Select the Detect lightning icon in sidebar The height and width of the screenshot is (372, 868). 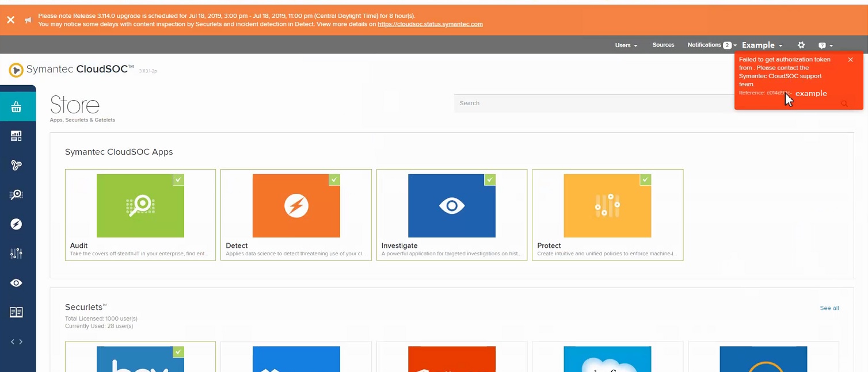tap(16, 224)
